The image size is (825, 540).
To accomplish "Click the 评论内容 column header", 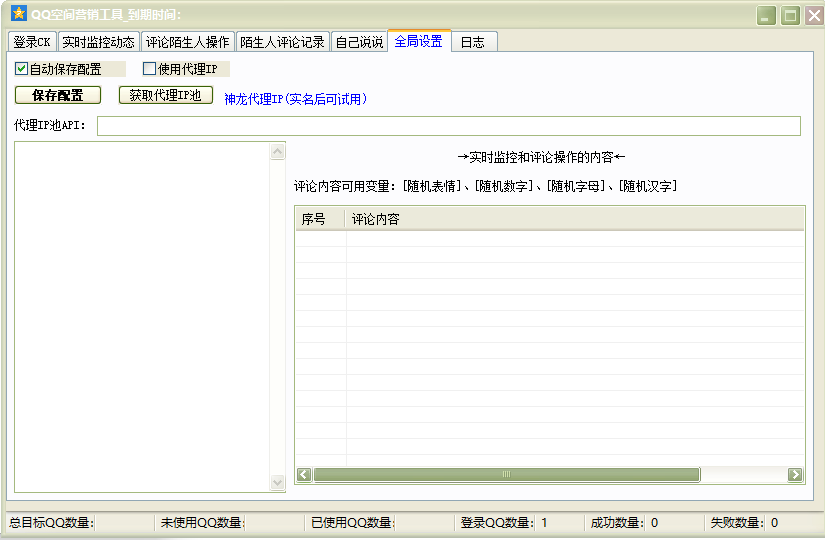I will coord(575,219).
